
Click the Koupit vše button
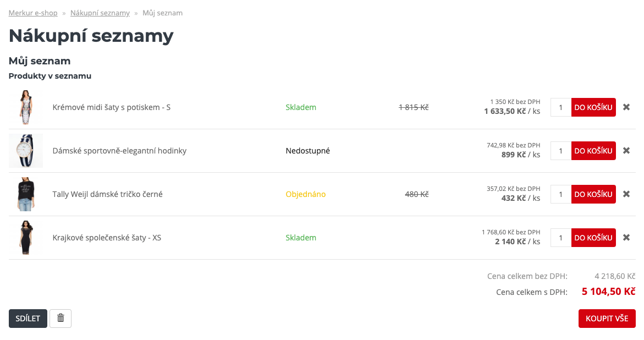tap(607, 318)
